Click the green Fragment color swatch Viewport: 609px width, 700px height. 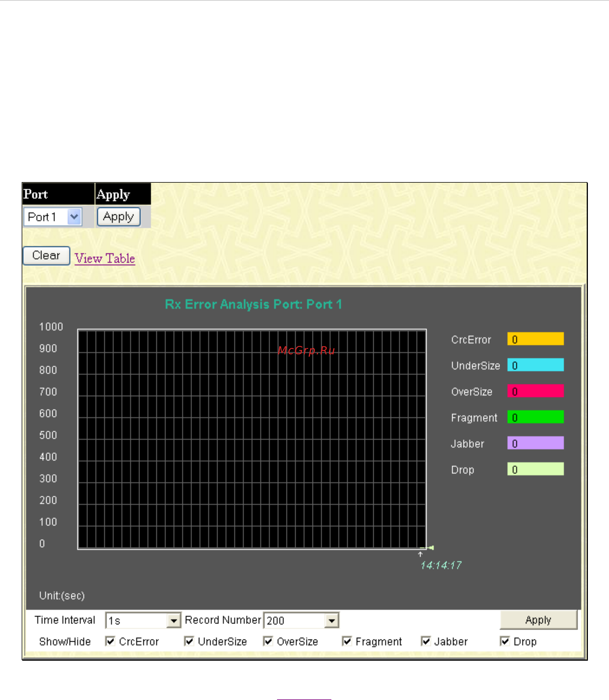click(535, 417)
